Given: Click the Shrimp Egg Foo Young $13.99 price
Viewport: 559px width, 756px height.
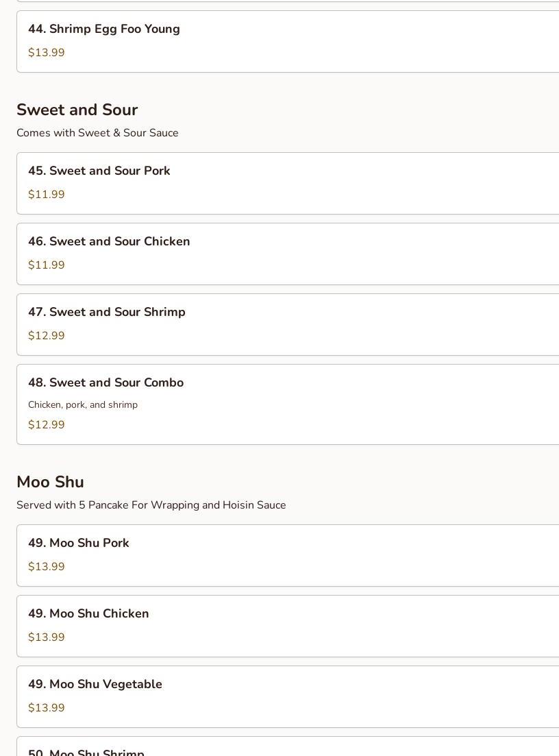Looking at the screenshot, I should 46,53.
